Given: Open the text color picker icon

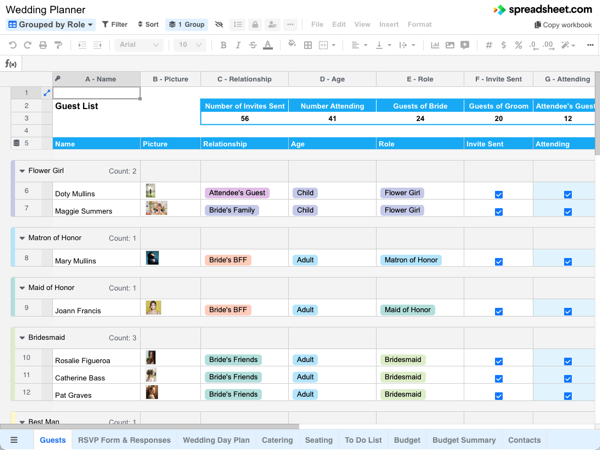Looking at the screenshot, I should coord(268,45).
